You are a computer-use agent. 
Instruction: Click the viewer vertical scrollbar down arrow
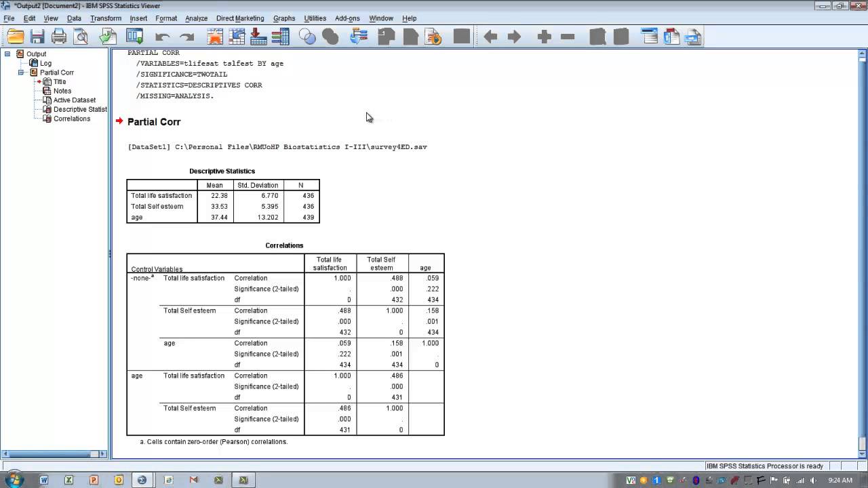point(863,453)
